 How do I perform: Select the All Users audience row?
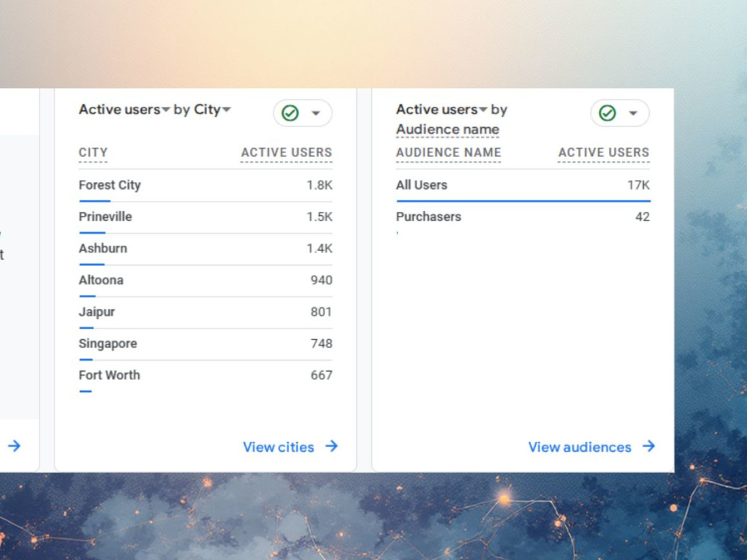[523, 186]
